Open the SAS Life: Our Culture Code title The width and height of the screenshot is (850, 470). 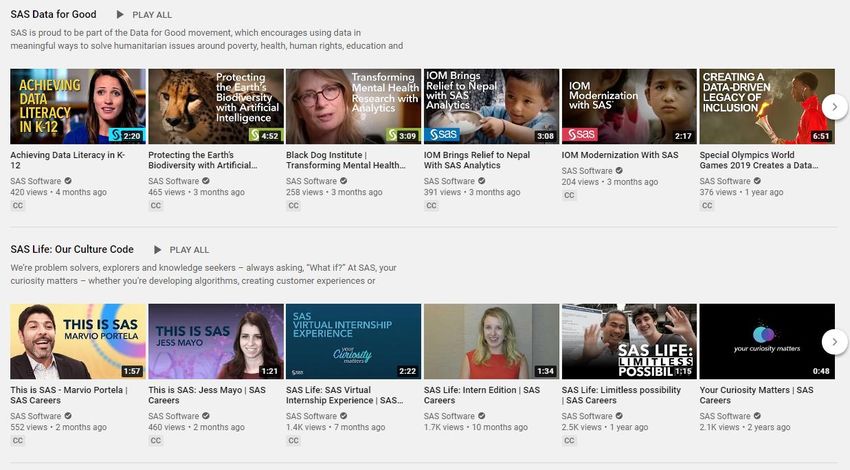[72, 249]
